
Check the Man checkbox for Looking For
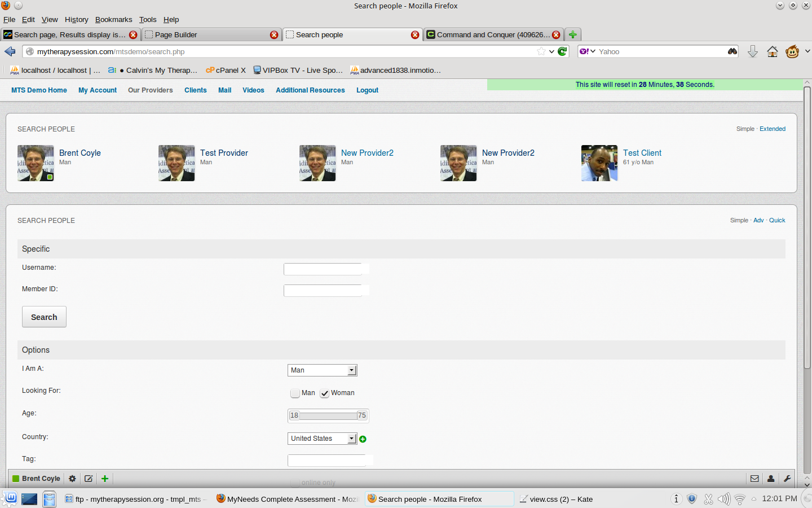point(295,393)
